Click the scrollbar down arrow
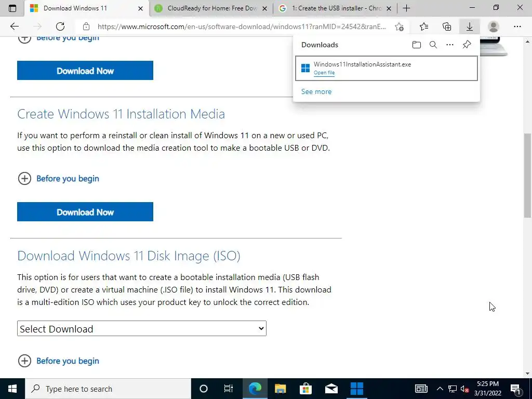Screen dimensions: 532x399 point(527,374)
